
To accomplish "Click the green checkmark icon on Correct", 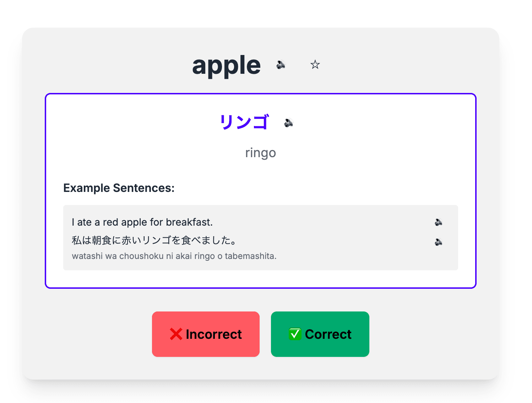I will tap(295, 334).
